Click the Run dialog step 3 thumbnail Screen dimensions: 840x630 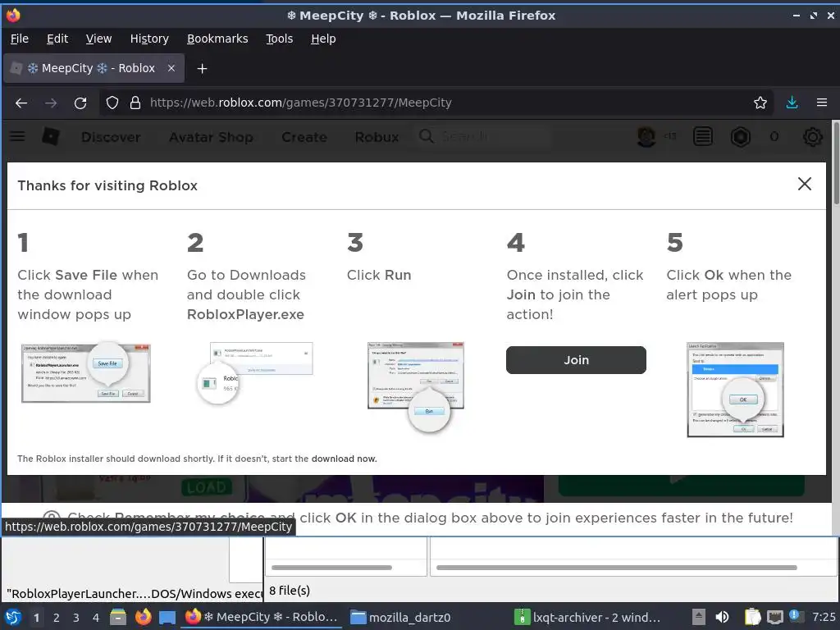click(416, 387)
